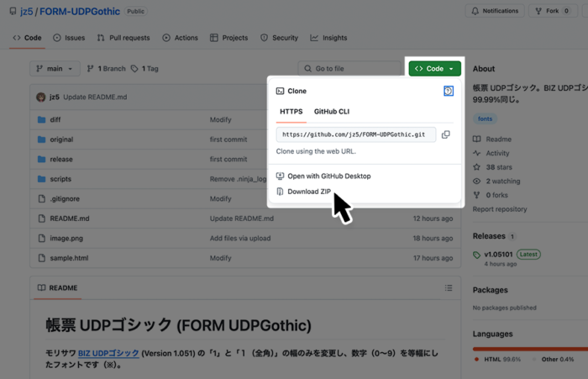
Task: Open the v1.05101 release
Action: (x=498, y=255)
